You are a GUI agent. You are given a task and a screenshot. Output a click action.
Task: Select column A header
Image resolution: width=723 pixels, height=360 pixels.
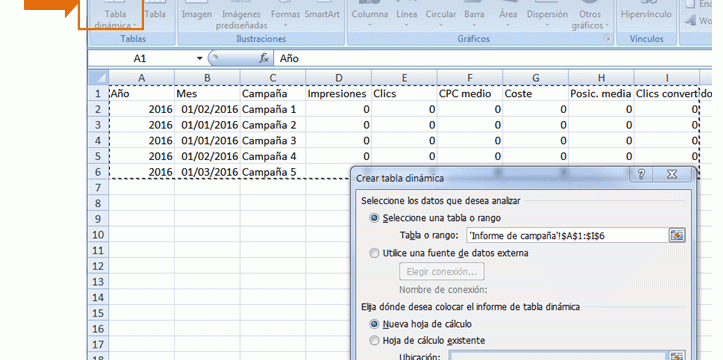click(142, 78)
